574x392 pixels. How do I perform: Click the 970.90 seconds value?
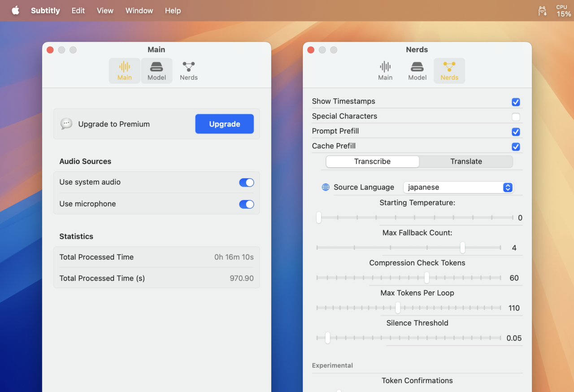pyautogui.click(x=242, y=278)
